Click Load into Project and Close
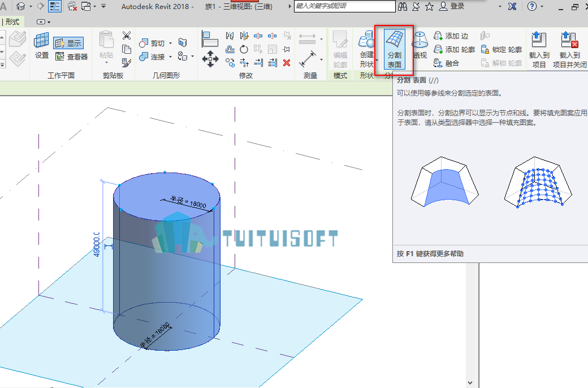Image resolution: width=588 pixels, height=388 pixels. pyautogui.click(x=570, y=50)
